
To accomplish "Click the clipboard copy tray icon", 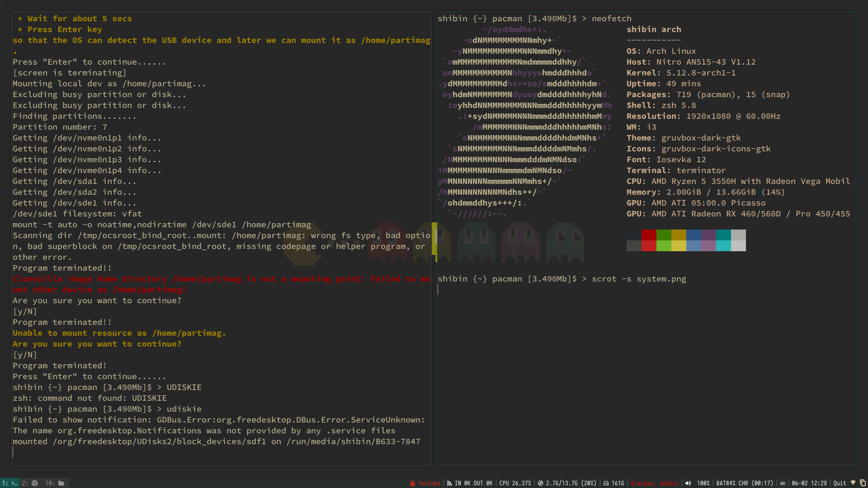I will tap(863, 483).
